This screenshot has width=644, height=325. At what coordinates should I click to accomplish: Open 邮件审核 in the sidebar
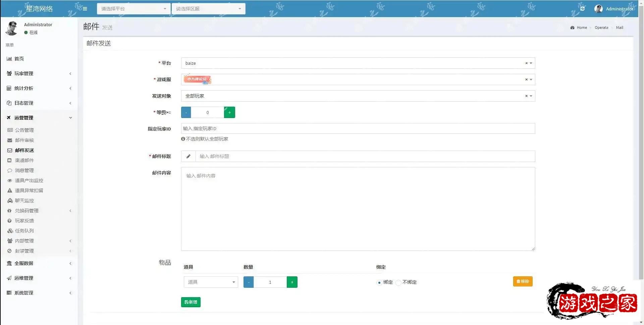(x=24, y=140)
